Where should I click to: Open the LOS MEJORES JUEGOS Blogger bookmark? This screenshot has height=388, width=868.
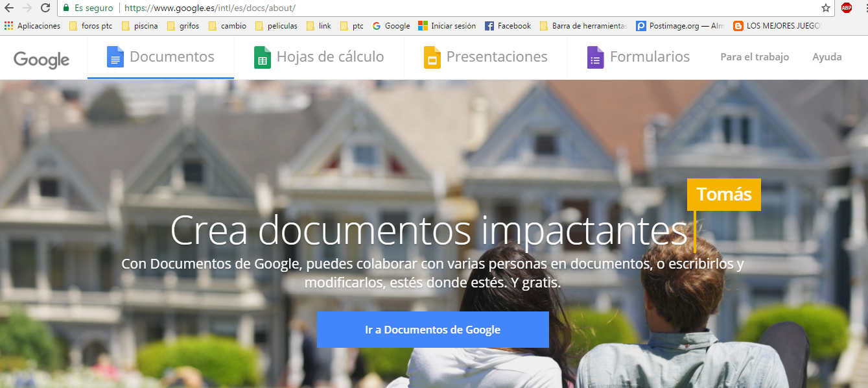point(777,26)
